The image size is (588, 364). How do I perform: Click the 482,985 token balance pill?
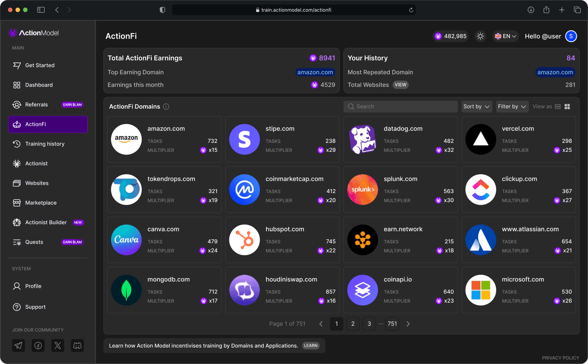tap(450, 36)
